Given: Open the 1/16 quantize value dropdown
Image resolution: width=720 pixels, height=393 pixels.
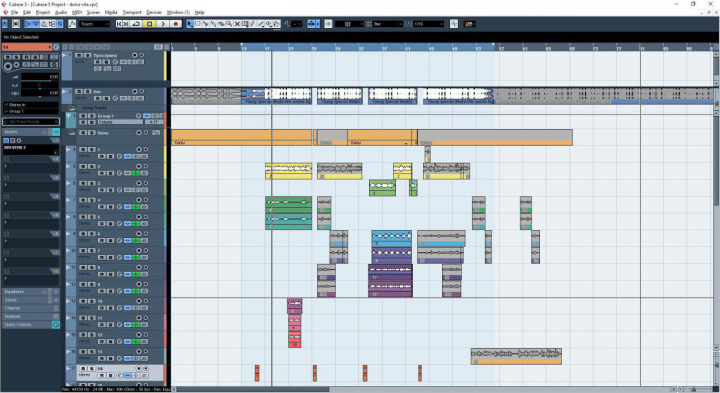Looking at the screenshot, I should [428, 24].
